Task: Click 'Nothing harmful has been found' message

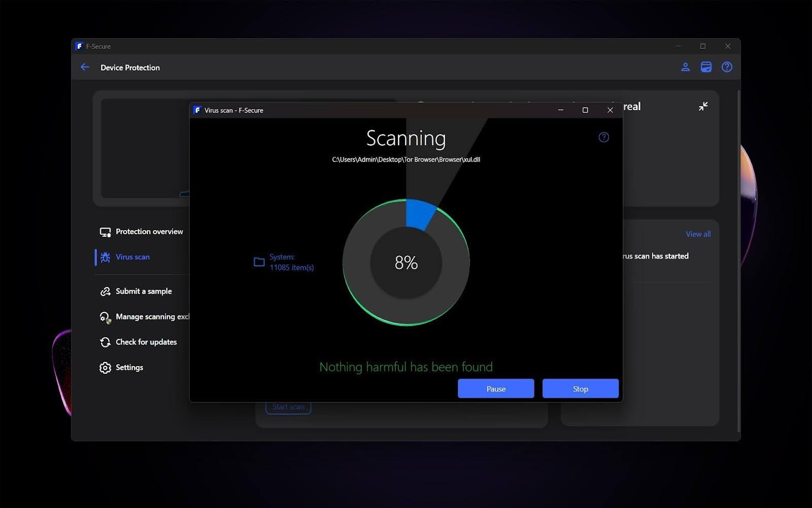Action: point(406,367)
